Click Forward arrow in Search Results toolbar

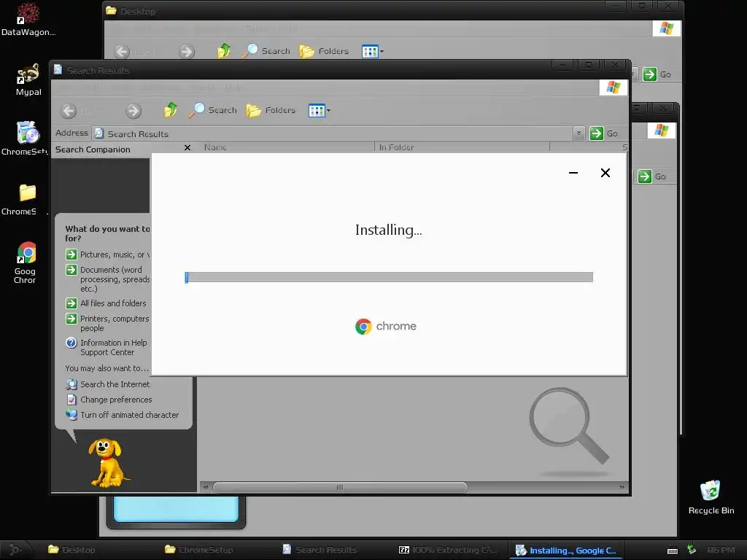[133, 111]
